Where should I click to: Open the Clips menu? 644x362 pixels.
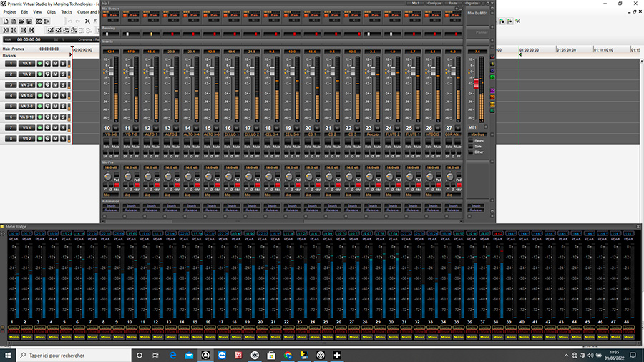coord(52,12)
